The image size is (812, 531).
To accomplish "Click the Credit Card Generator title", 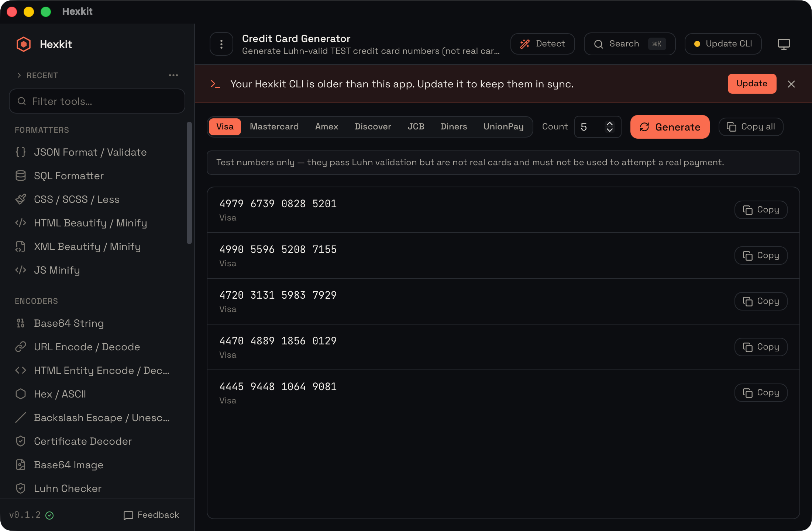I will tap(296, 38).
